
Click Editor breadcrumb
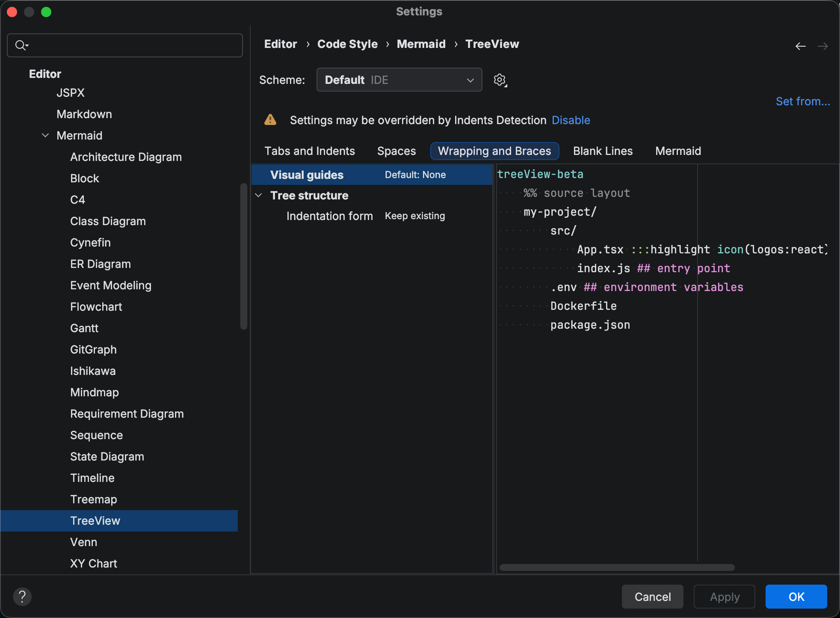point(281,44)
